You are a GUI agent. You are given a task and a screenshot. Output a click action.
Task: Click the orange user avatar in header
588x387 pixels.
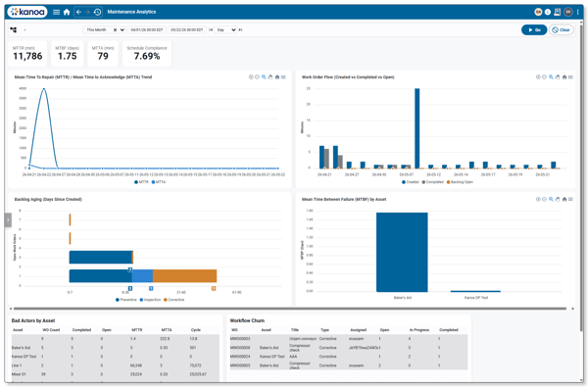pyautogui.click(x=538, y=12)
